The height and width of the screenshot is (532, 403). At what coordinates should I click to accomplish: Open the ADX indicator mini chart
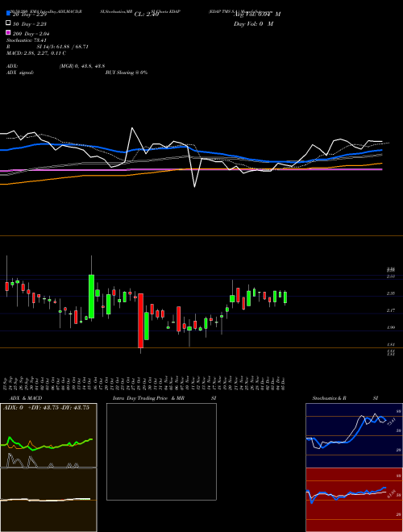[x=48, y=435]
